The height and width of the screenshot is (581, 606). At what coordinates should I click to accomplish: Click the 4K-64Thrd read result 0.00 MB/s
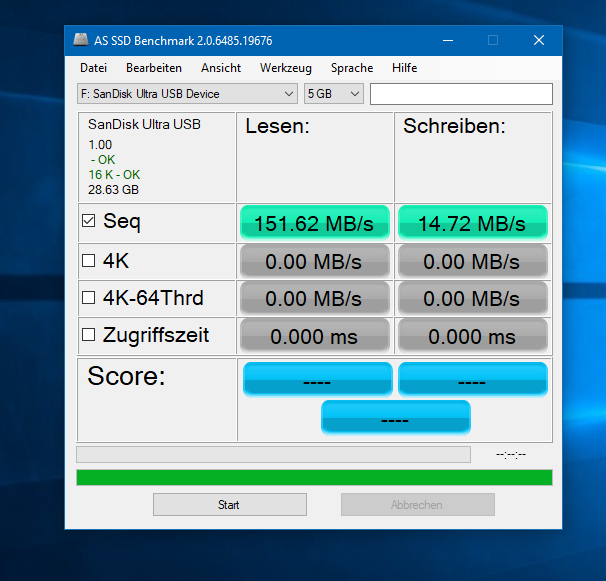[x=315, y=298]
